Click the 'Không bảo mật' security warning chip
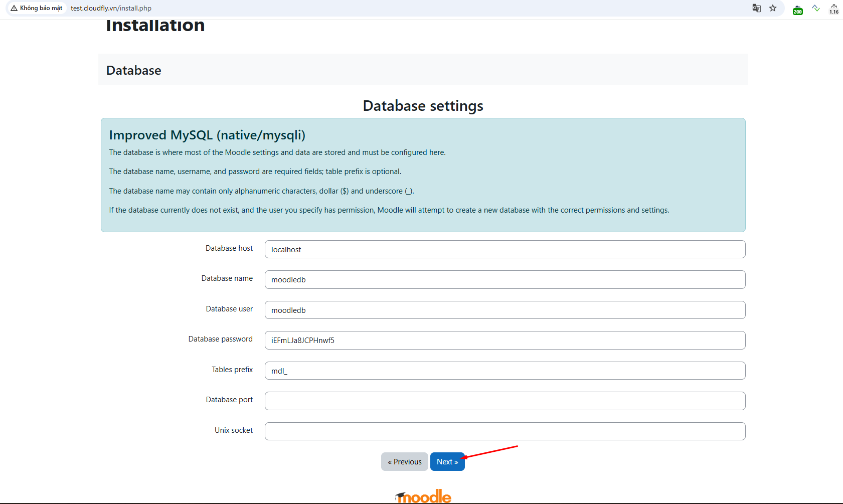The width and height of the screenshot is (843, 504). (x=37, y=8)
